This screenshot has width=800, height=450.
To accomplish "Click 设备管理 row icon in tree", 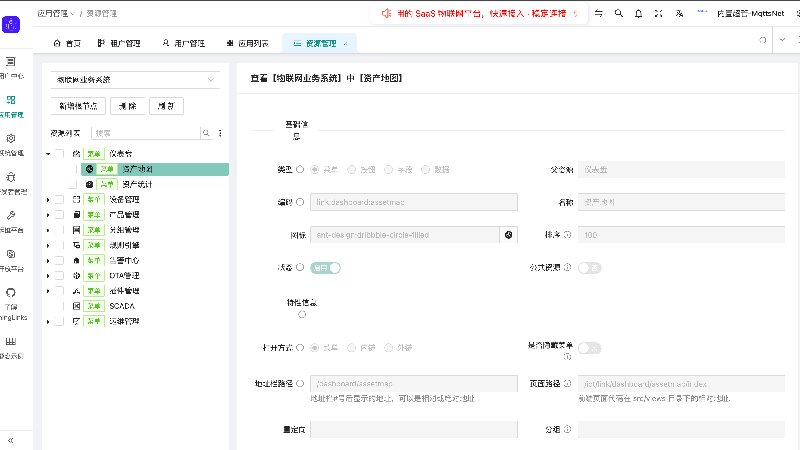I will click(x=77, y=199).
